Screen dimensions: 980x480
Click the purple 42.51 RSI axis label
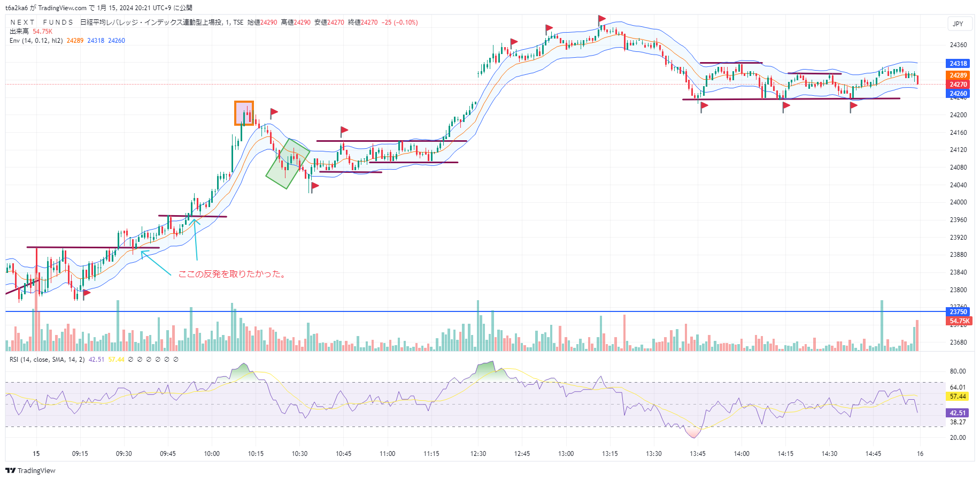click(x=958, y=413)
